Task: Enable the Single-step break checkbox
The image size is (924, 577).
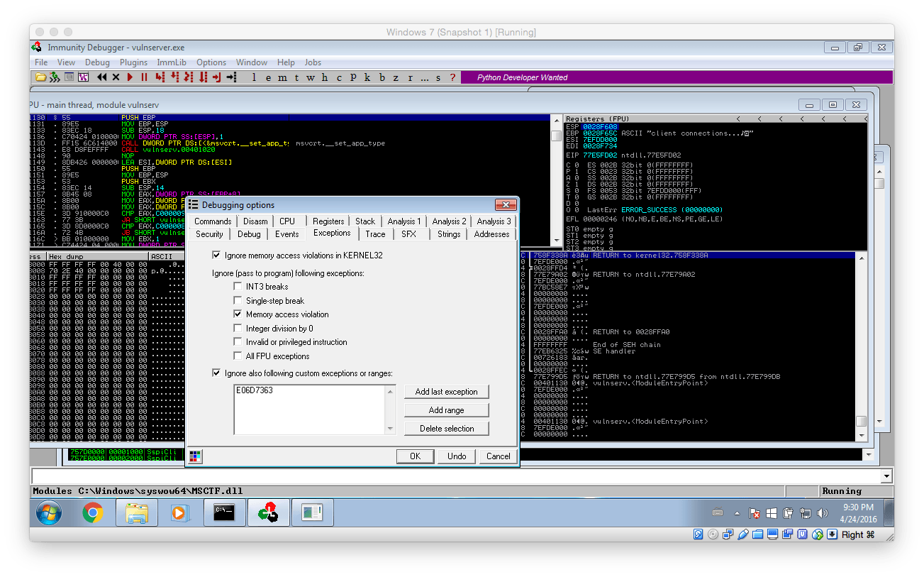Action: coord(238,301)
